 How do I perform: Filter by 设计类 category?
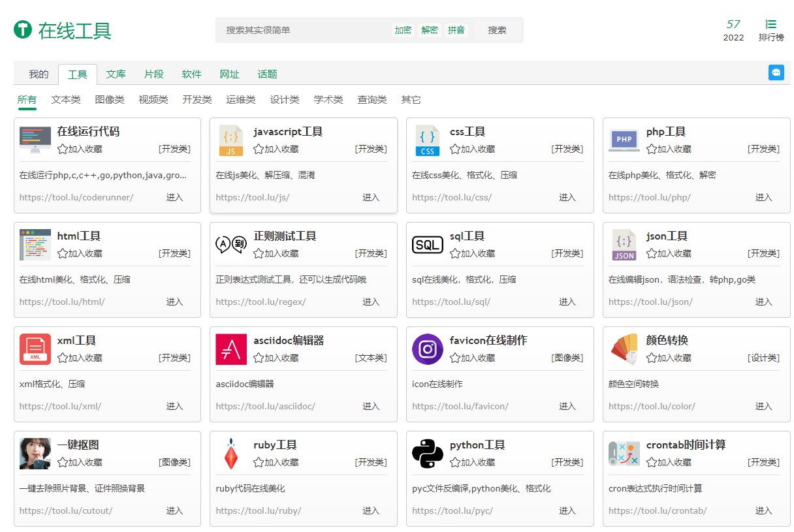click(285, 100)
